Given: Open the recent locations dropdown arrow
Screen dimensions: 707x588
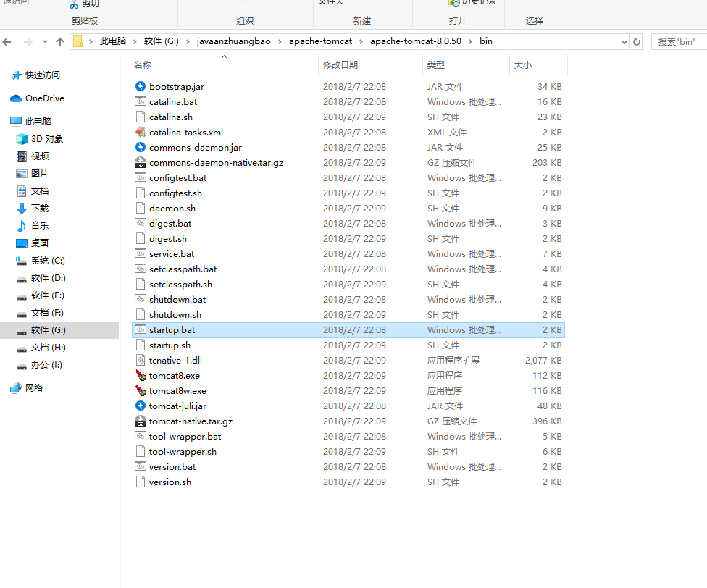Looking at the screenshot, I should pos(45,42).
